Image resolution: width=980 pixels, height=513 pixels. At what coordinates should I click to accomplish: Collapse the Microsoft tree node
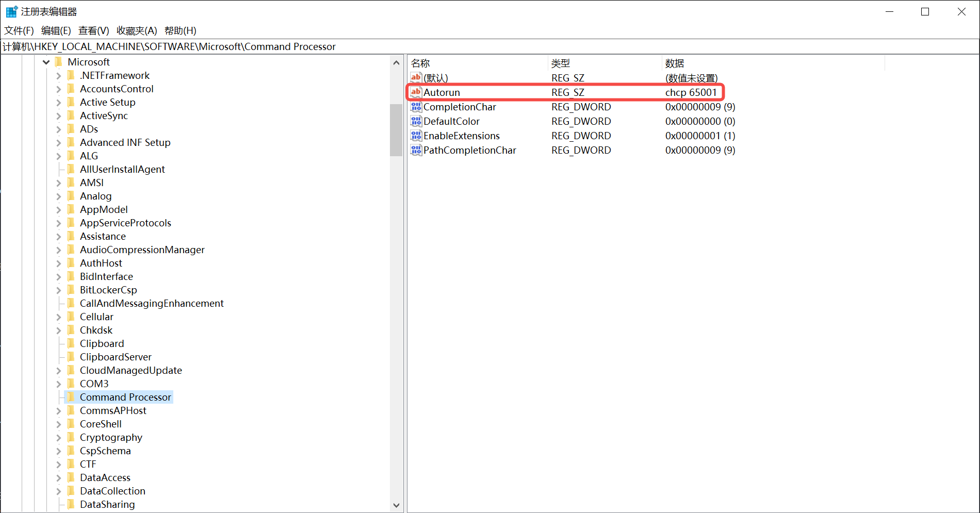click(x=46, y=62)
